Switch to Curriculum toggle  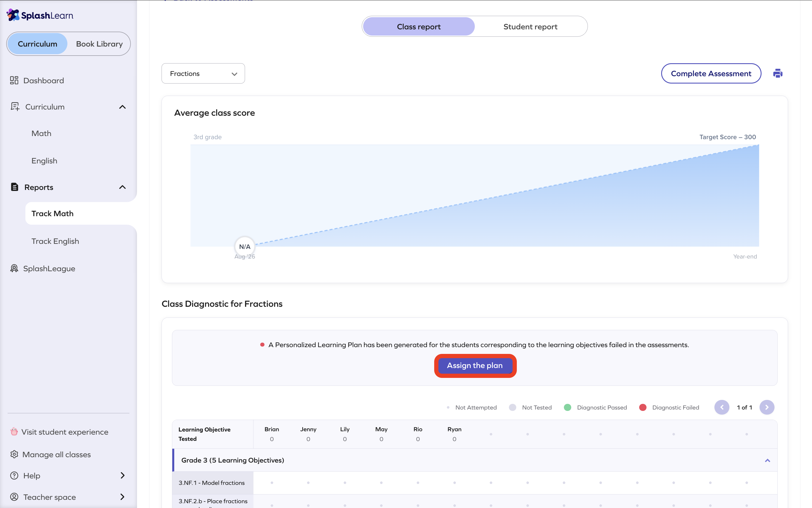tap(37, 44)
